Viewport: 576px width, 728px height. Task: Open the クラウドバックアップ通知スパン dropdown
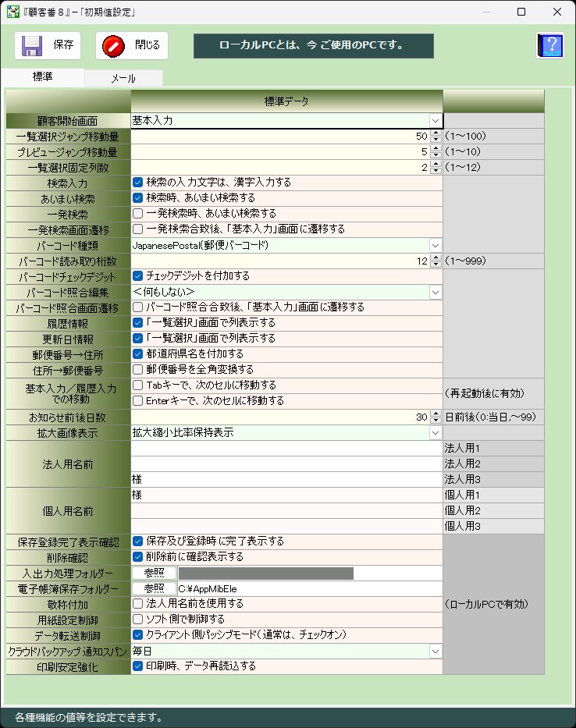(x=436, y=652)
